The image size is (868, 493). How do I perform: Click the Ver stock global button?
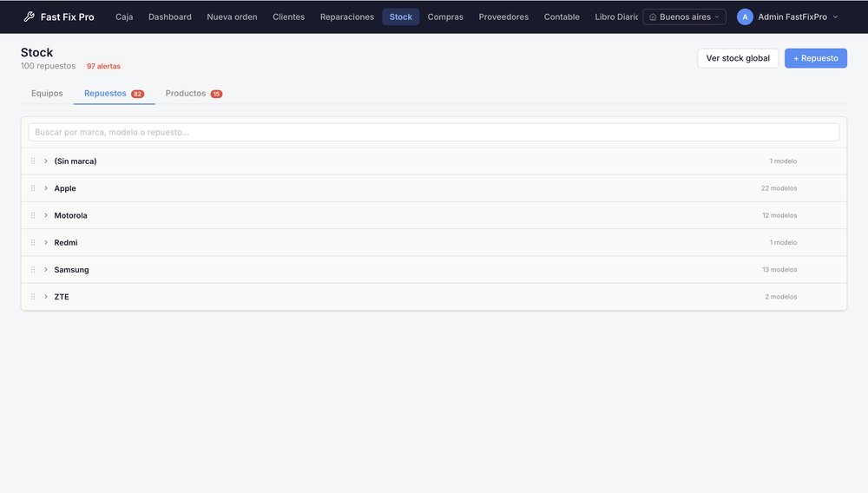click(x=738, y=58)
